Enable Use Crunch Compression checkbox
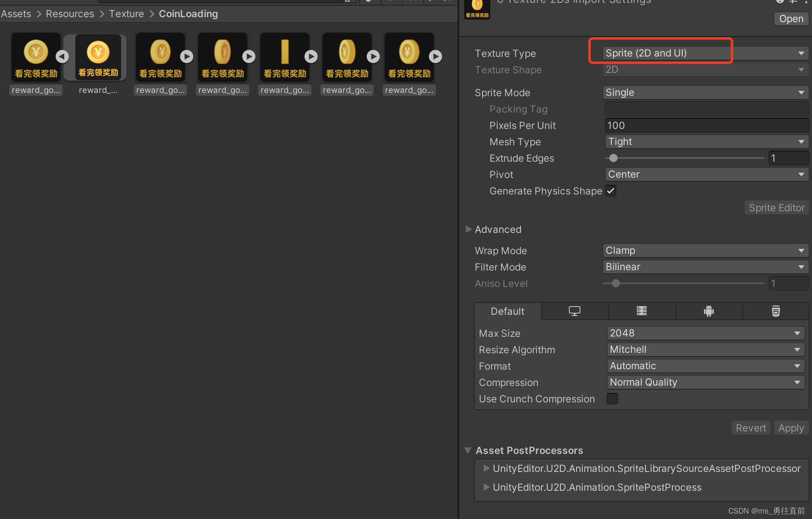This screenshot has width=812, height=519. pyautogui.click(x=612, y=399)
